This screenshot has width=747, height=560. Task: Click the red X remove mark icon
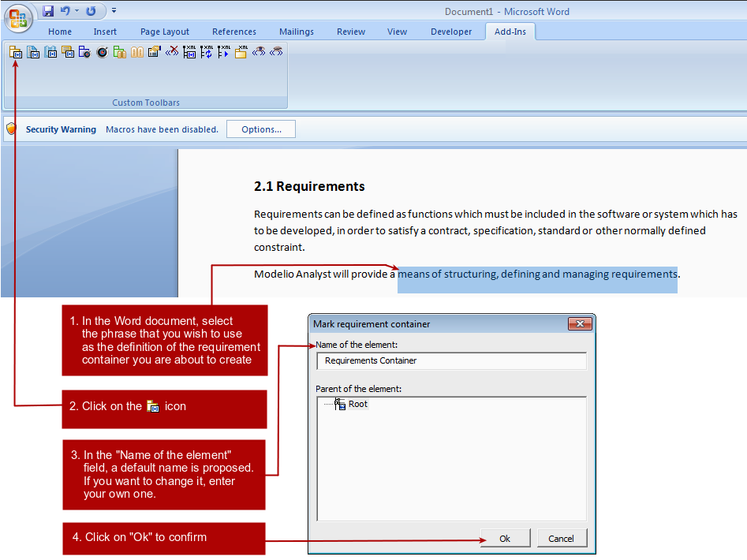coord(172,51)
